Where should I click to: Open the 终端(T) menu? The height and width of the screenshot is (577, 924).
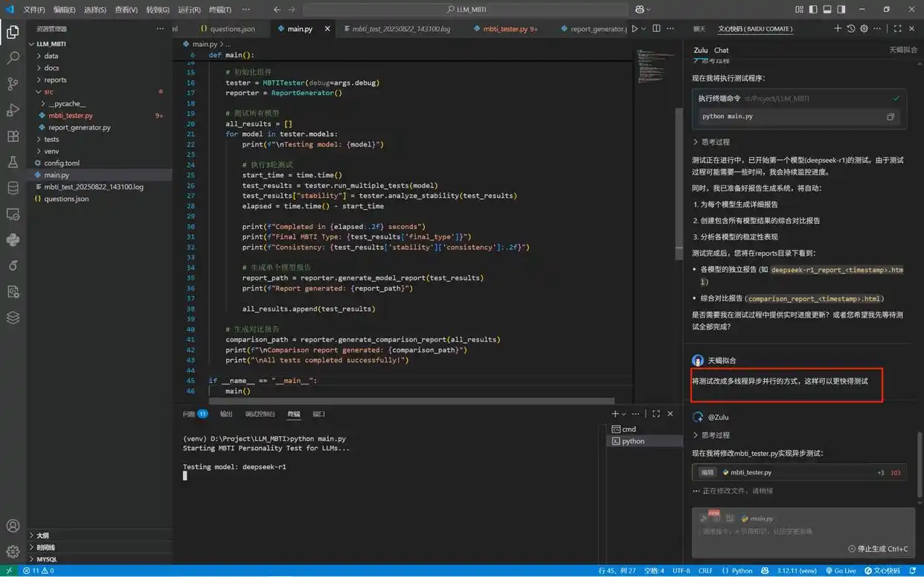click(219, 10)
